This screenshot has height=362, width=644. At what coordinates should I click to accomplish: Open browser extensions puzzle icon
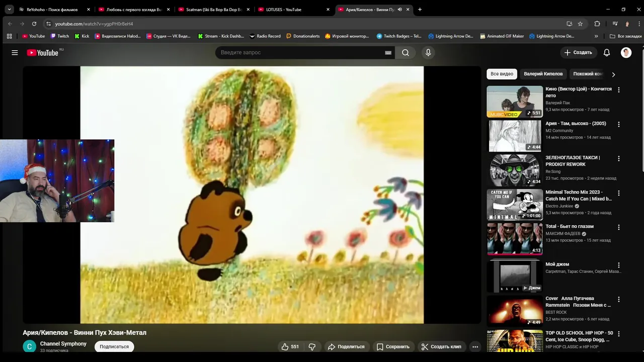click(x=597, y=24)
